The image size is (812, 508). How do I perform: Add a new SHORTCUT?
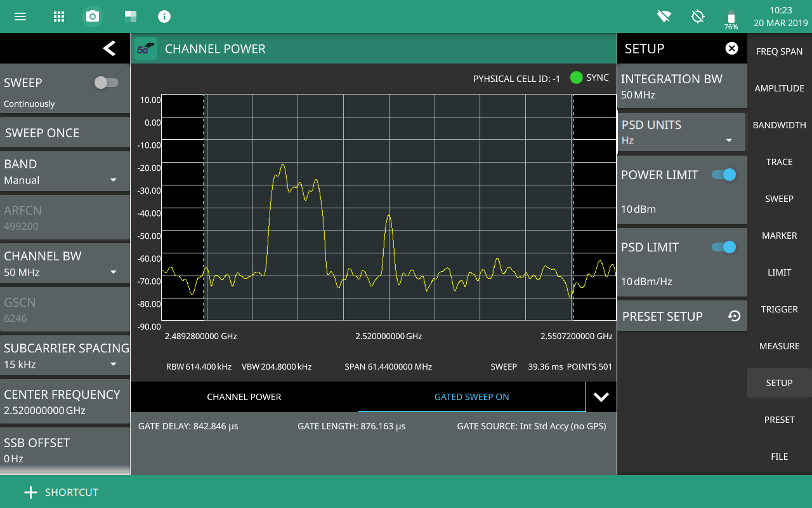(62, 492)
